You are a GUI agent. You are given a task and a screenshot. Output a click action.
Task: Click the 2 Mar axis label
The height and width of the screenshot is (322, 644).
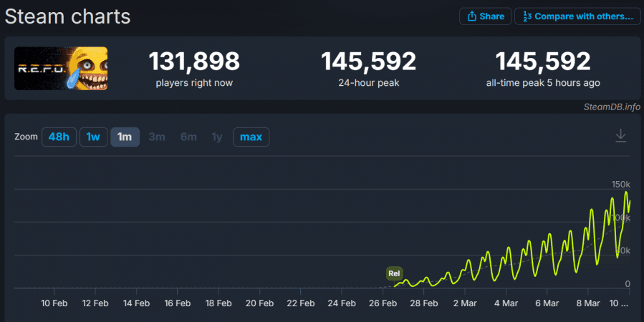(x=465, y=303)
